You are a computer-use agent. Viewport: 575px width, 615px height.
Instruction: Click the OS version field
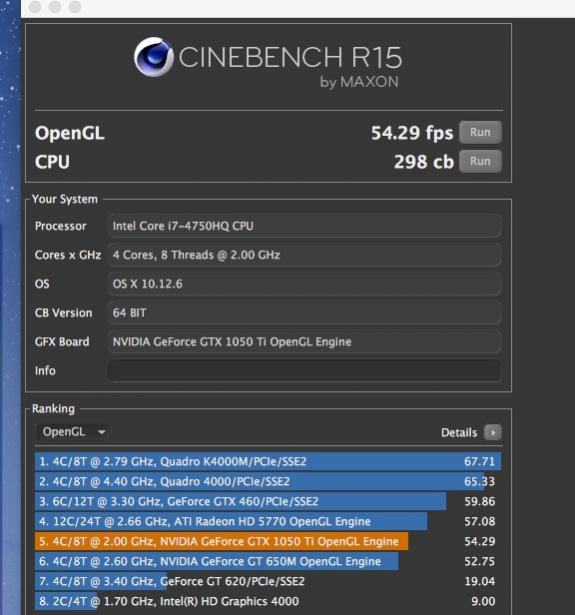point(304,284)
